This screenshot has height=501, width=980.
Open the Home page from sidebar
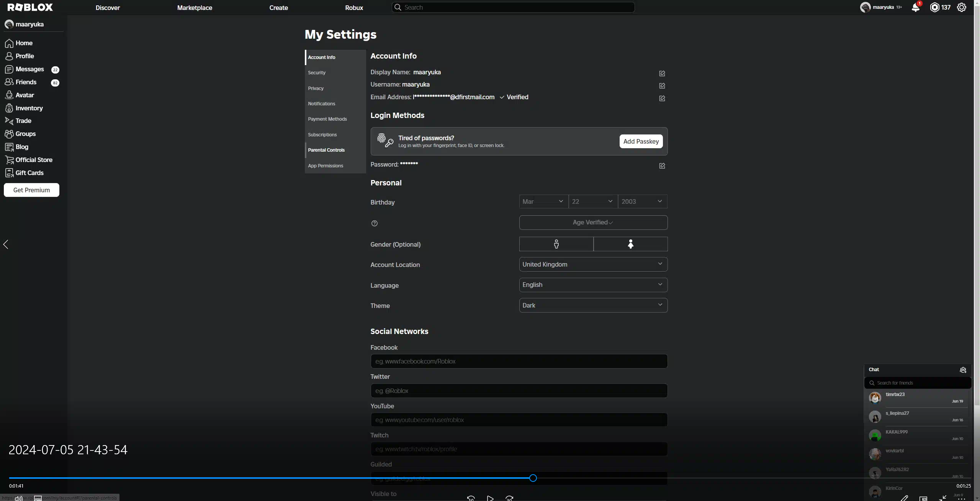tap(19, 43)
